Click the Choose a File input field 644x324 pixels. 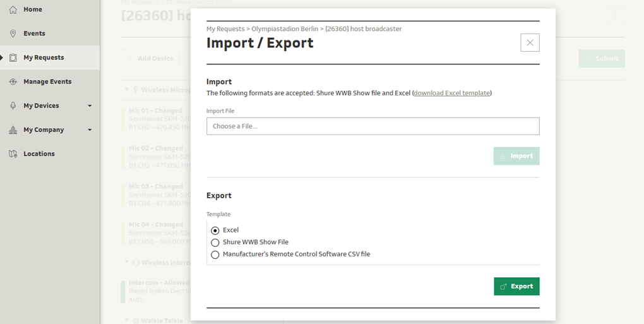373,126
